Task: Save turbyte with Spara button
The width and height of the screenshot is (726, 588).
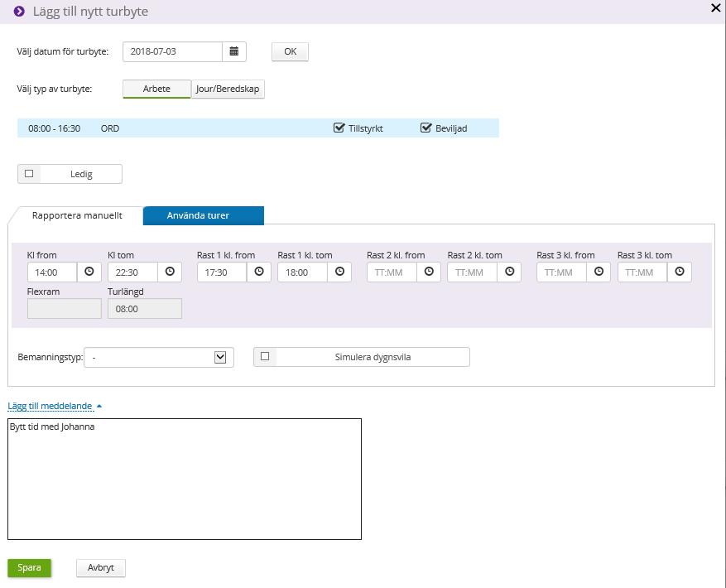Action: [29, 567]
